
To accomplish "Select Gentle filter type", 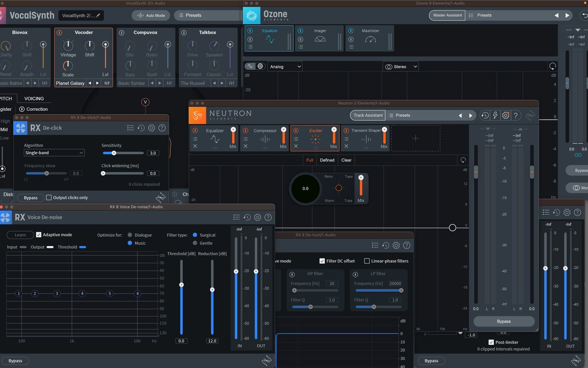I will pyautogui.click(x=195, y=243).
